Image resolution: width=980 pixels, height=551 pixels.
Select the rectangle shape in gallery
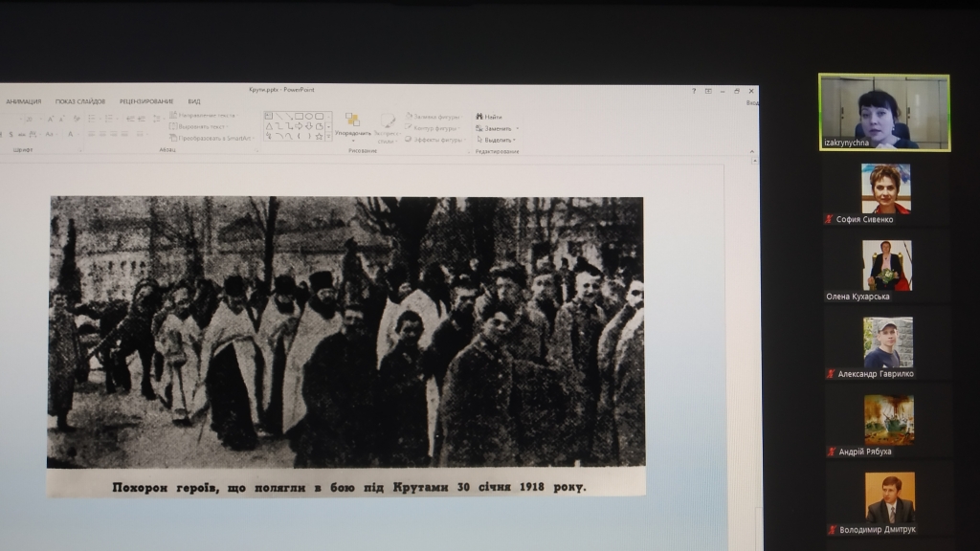(x=299, y=116)
